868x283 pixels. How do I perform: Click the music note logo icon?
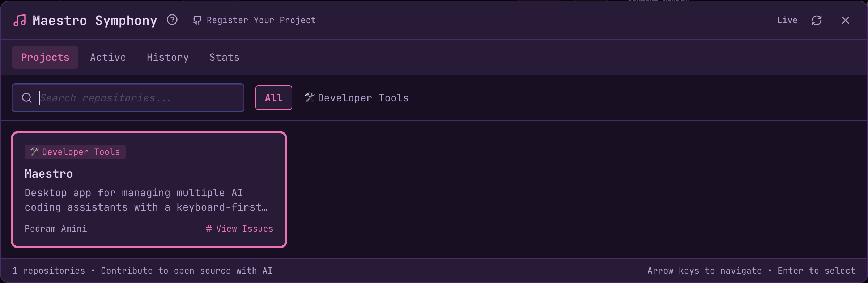(x=20, y=20)
